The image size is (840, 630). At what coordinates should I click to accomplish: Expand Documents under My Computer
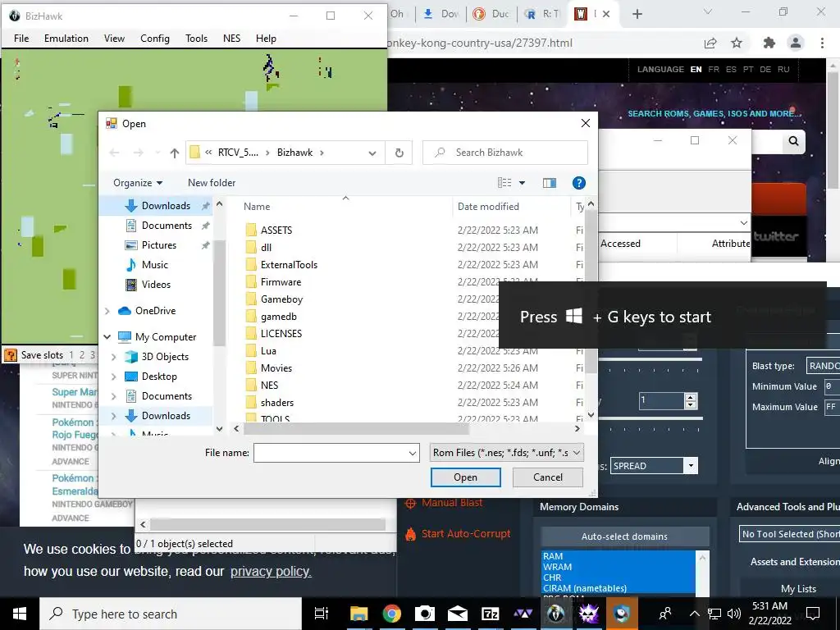[113, 396]
